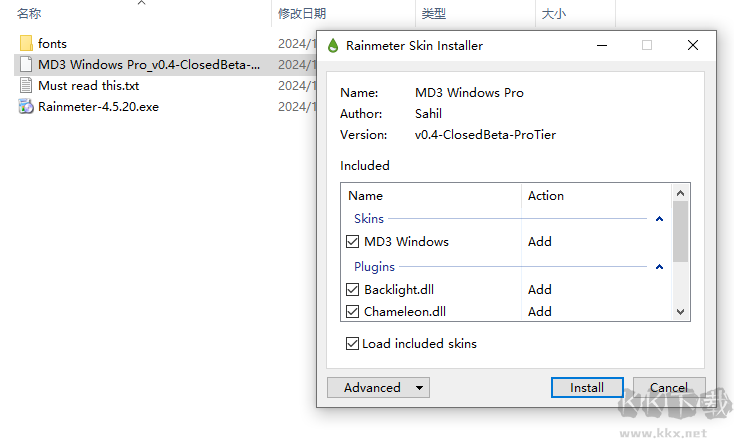Close the Rainmeter Skin Installer window
The width and height of the screenshot is (734, 440).
pos(693,45)
